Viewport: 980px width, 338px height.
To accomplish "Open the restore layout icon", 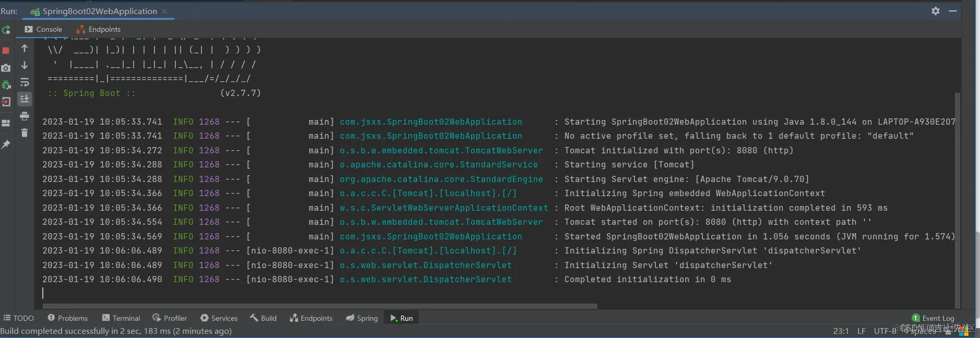I will [6, 123].
